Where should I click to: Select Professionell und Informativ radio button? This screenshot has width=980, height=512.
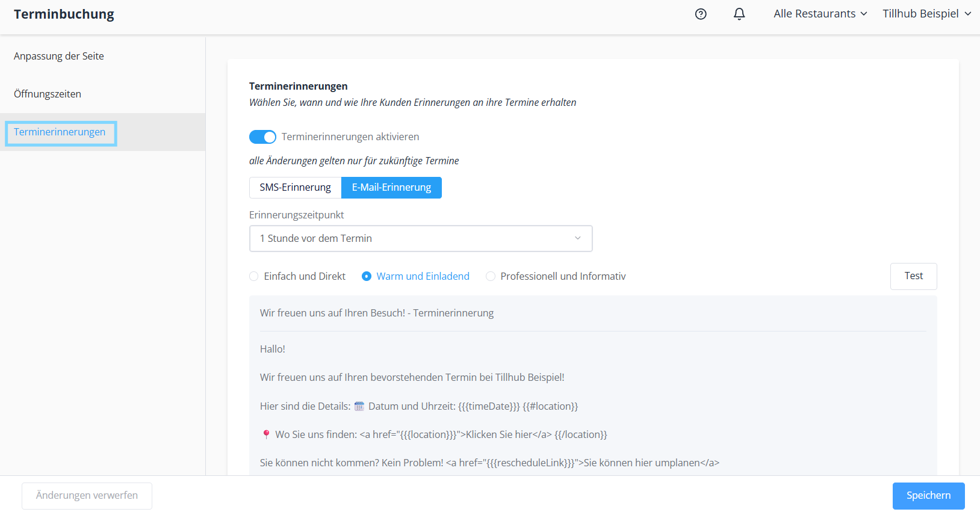[x=491, y=276]
